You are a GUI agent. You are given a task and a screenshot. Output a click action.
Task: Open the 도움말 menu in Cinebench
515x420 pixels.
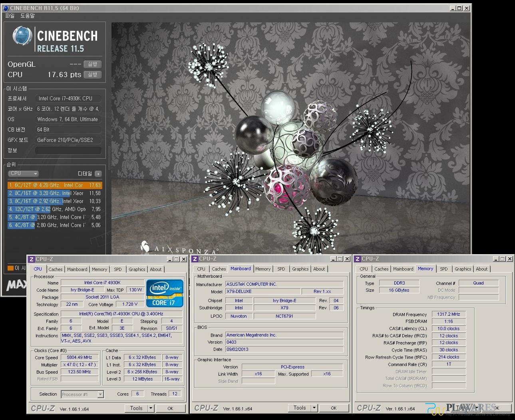tap(28, 16)
